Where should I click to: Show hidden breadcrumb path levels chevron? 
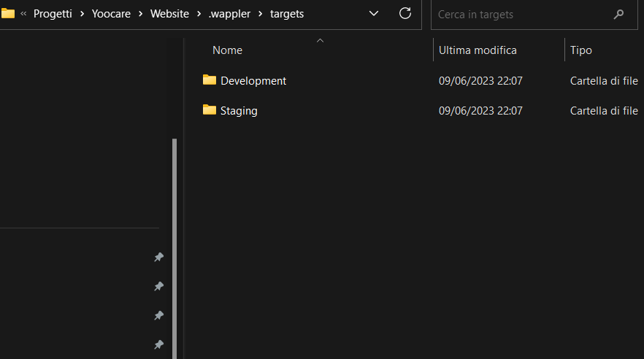[23, 14]
